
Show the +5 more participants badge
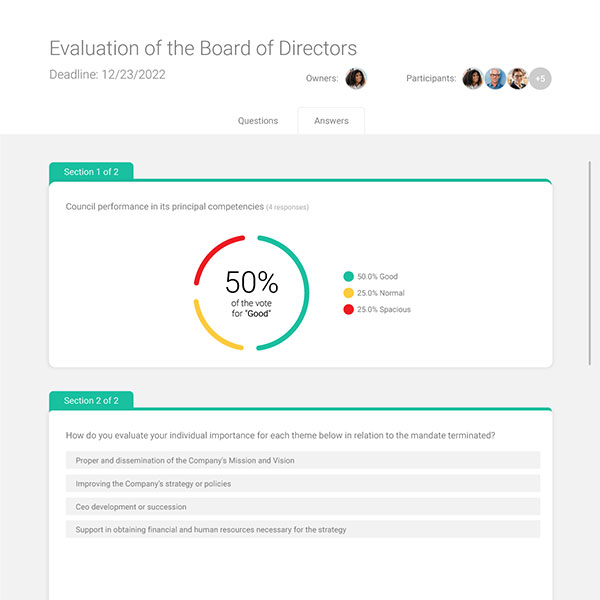coord(540,78)
